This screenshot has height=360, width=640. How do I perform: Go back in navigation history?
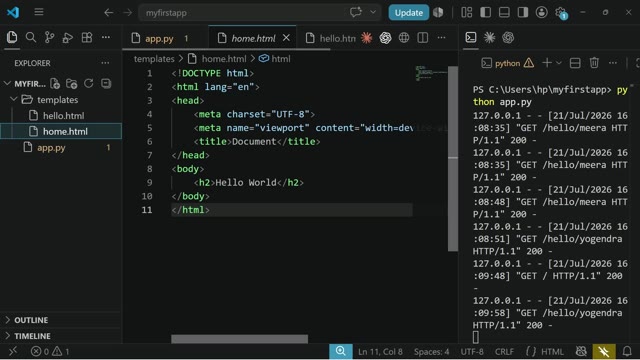(x=108, y=13)
